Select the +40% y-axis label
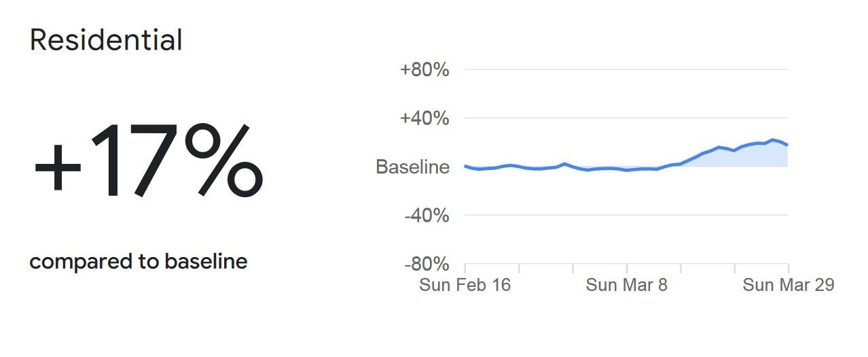 (424, 118)
